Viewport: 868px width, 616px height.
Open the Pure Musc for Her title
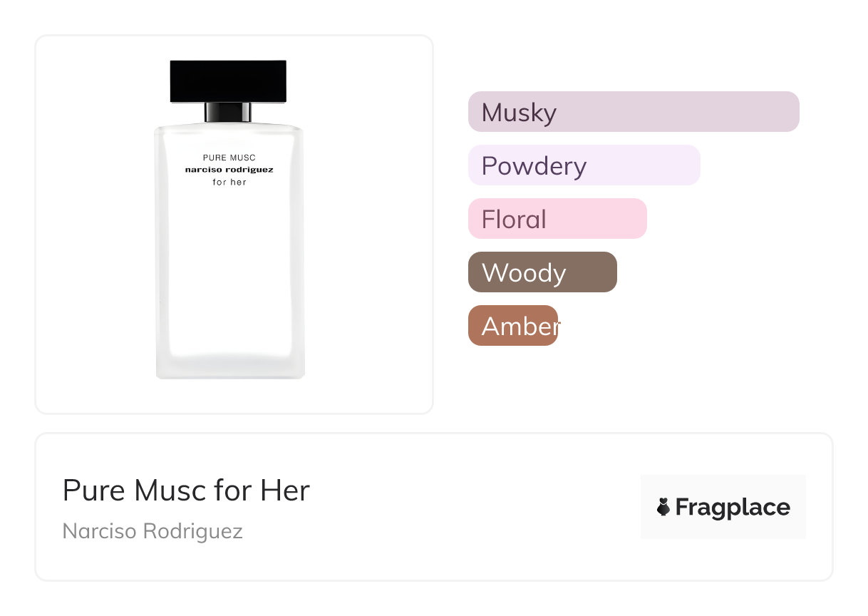(186, 491)
